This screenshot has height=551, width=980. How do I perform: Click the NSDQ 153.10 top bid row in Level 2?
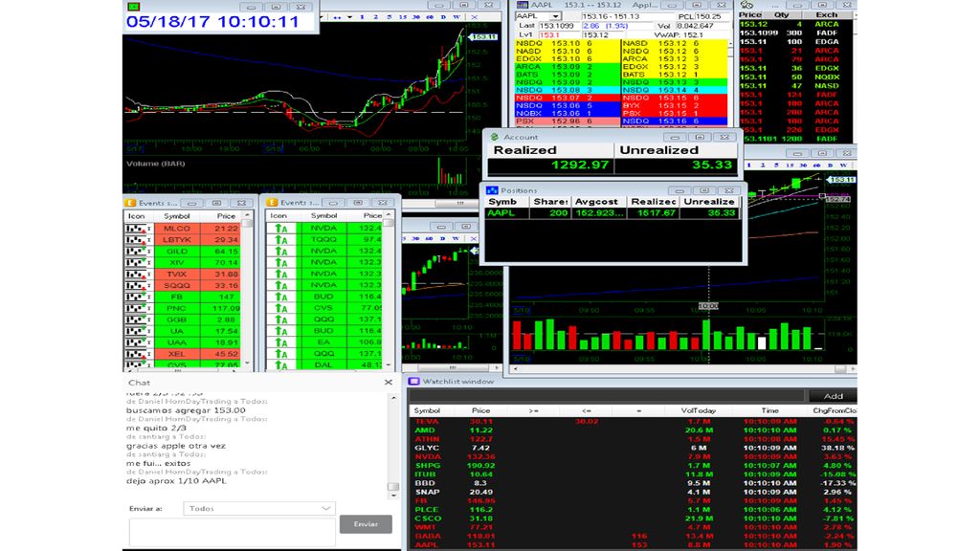[567, 44]
